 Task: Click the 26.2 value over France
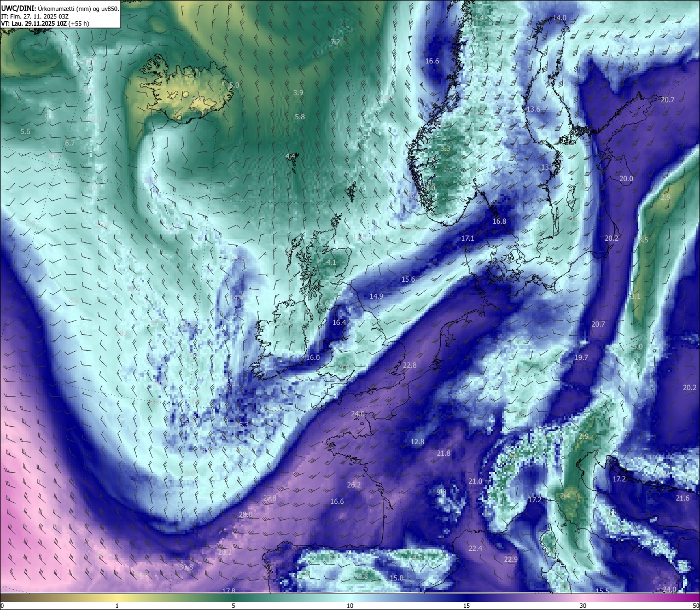tap(354, 485)
